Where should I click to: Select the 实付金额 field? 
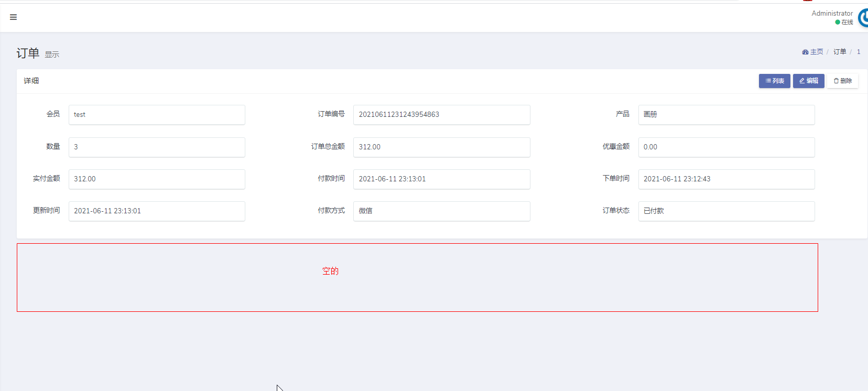pos(157,179)
